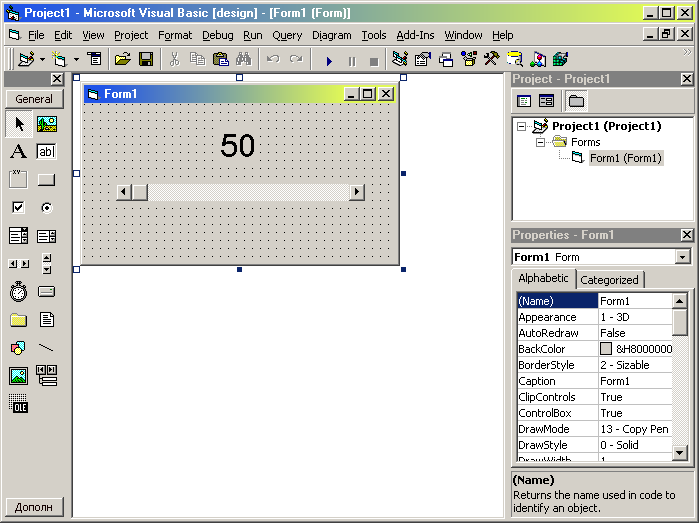This screenshot has width=699, height=523.
Task: Open the File menu
Action: click(36, 35)
